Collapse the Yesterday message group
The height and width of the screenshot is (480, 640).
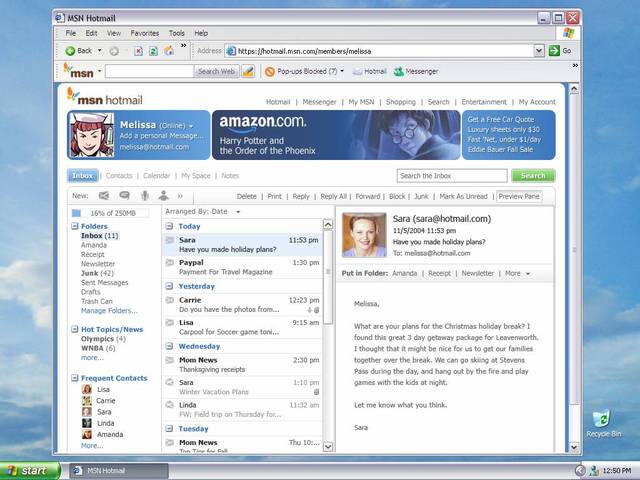pos(169,286)
